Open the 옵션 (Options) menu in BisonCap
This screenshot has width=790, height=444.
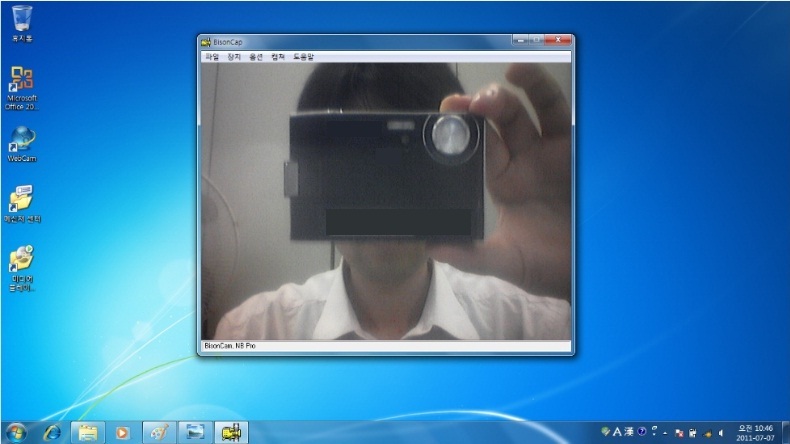click(x=256, y=57)
